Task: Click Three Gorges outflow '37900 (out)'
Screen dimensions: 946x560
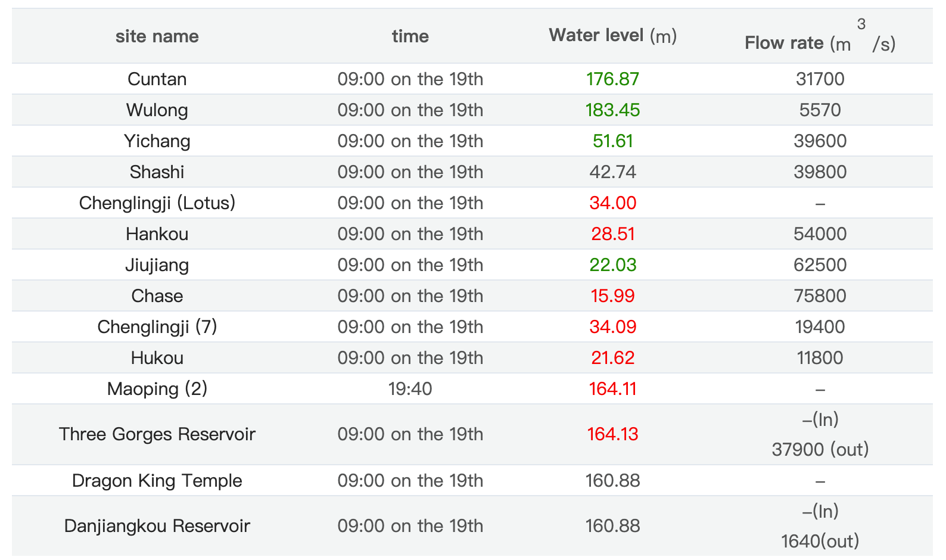Action: click(x=820, y=449)
